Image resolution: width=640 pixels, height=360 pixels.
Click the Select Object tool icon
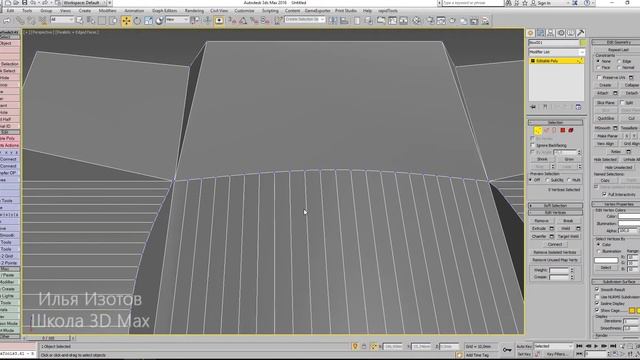[80, 20]
